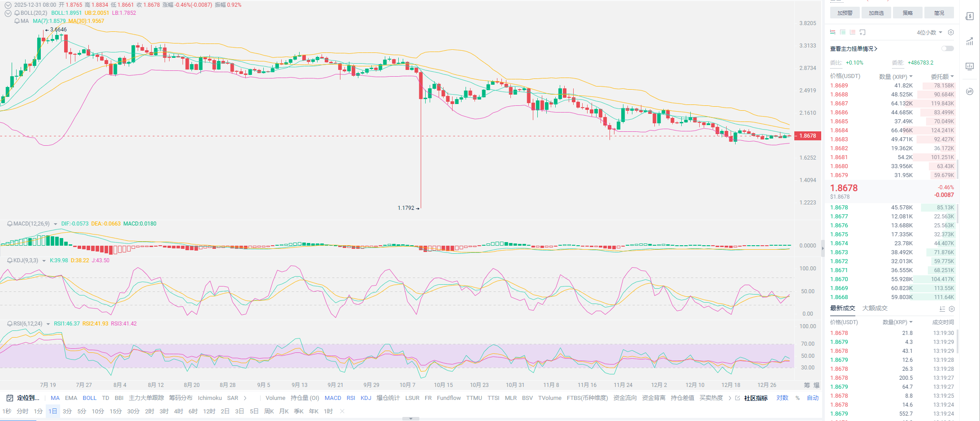Click the 1.8678 current price label on axis
Image resolution: width=980 pixels, height=421 pixels.
808,136
